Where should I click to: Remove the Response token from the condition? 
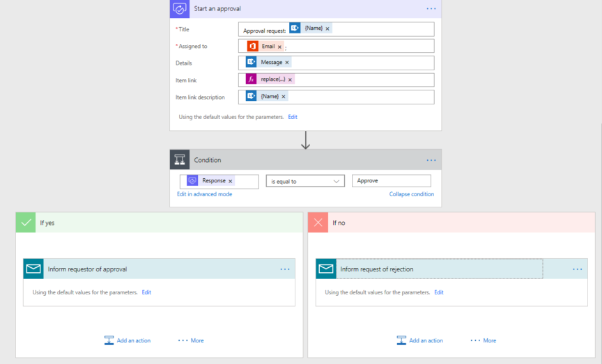(231, 181)
